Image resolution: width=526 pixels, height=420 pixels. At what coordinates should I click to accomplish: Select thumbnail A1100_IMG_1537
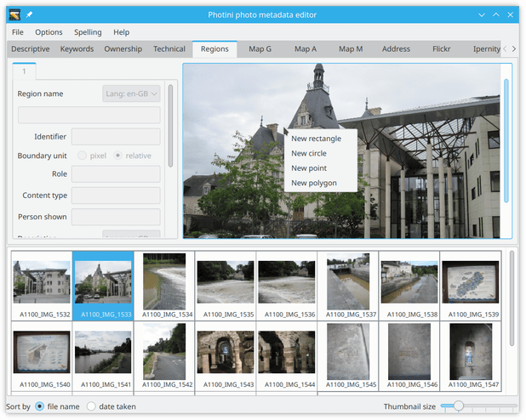coord(348,286)
